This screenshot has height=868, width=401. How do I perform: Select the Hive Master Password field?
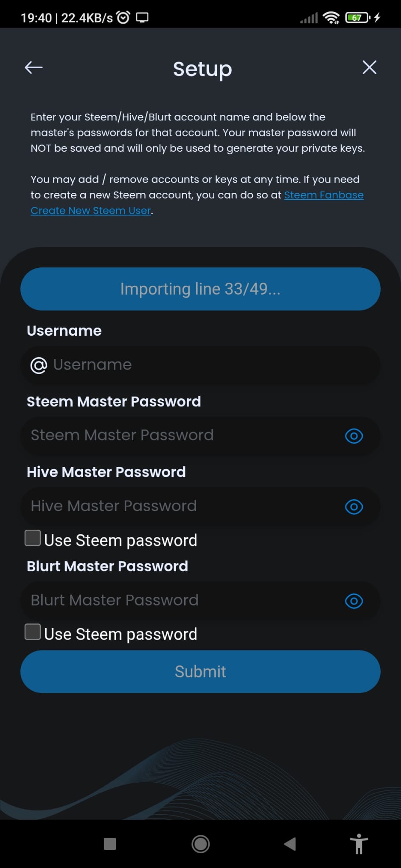tap(200, 506)
